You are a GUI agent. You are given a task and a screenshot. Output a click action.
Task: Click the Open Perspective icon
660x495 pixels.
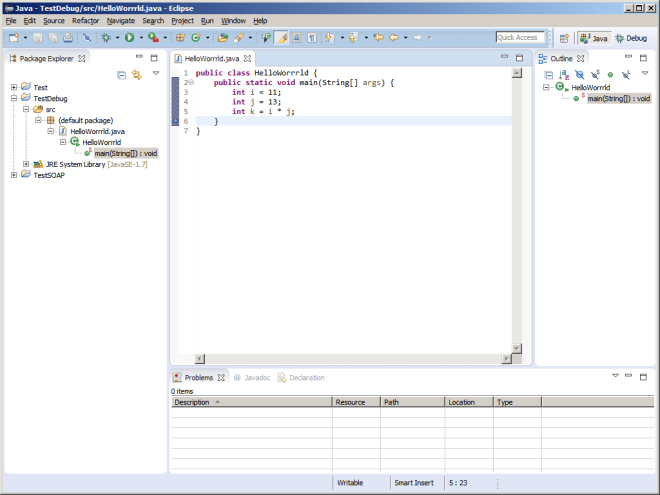pos(564,38)
